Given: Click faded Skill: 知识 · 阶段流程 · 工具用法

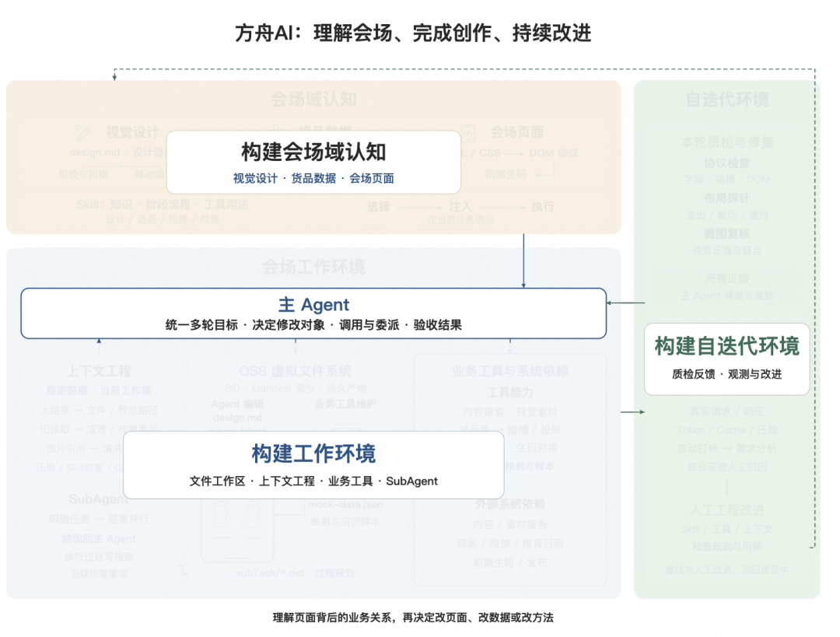Looking at the screenshot, I should pyautogui.click(x=163, y=205).
